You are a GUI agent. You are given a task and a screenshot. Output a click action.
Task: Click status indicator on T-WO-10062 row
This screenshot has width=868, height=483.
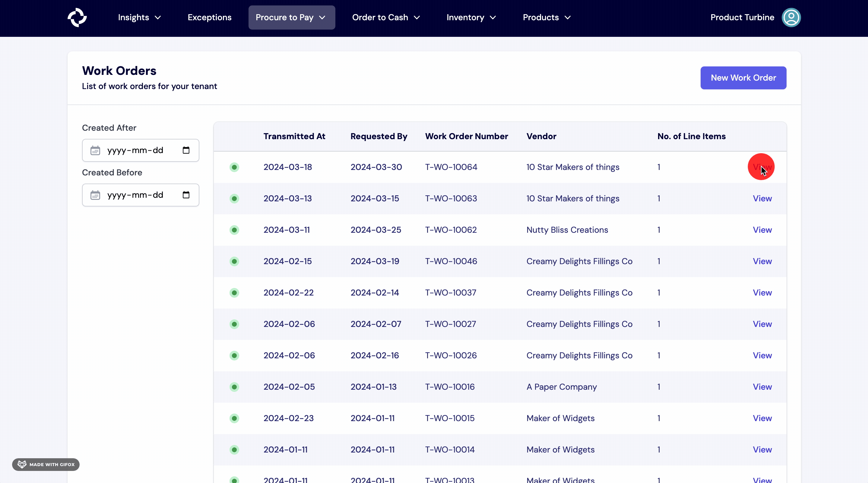click(x=234, y=230)
